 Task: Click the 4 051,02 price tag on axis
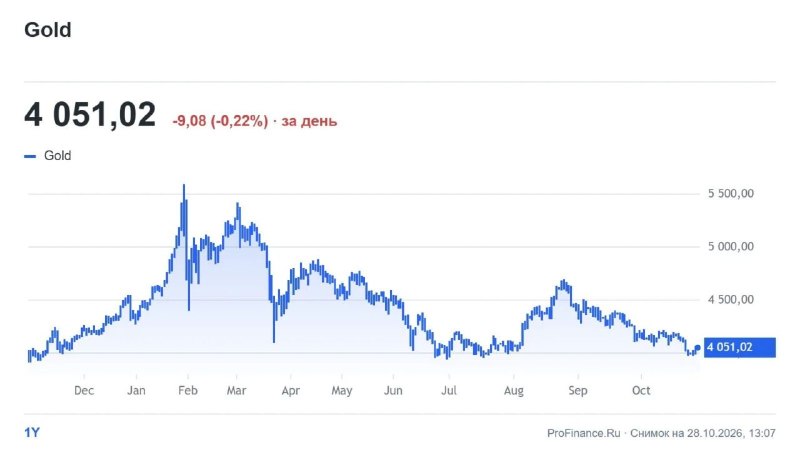[x=740, y=347]
